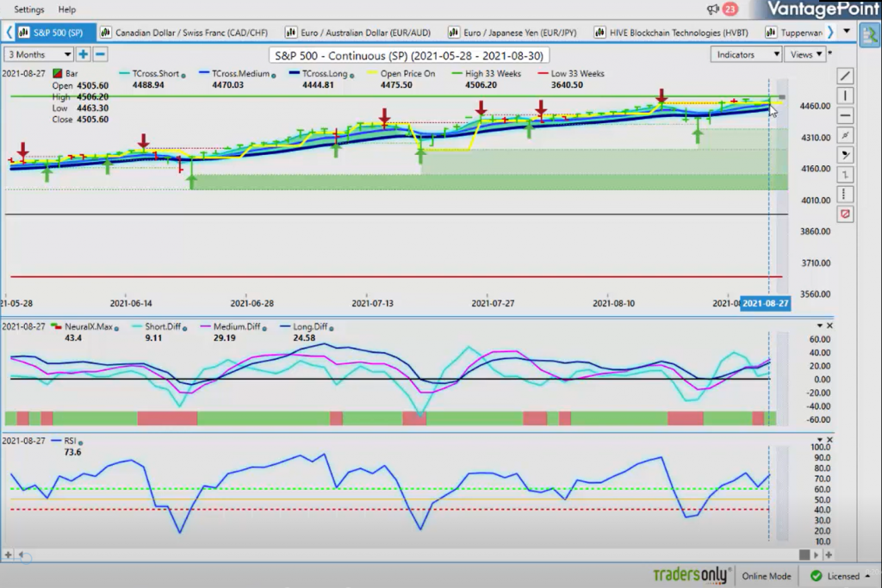The image size is (882, 588).
Task: Click the small arrow right of Views
Action: 830,53
